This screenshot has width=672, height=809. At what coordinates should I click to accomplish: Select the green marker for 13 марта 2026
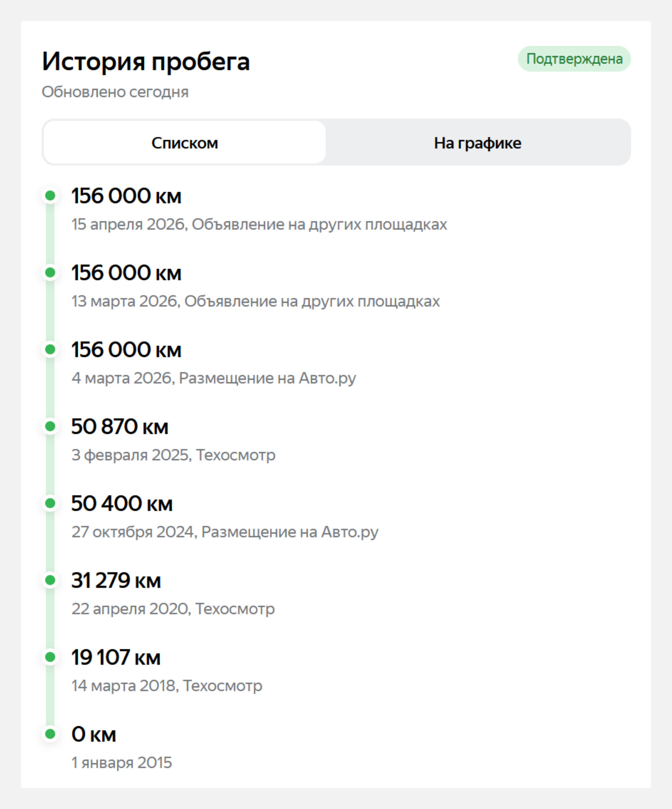pyautogui.click(x=50, y=272)
